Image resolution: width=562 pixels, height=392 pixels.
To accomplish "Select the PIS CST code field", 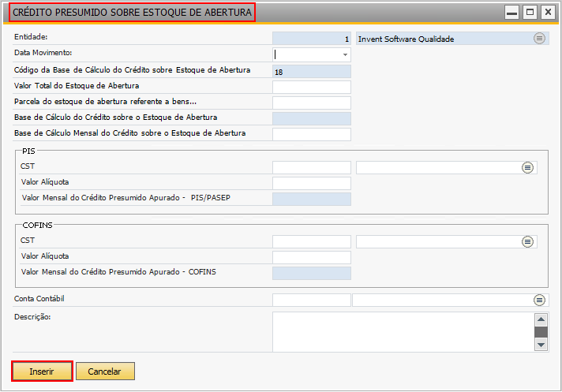I will [x=312, y=167].
